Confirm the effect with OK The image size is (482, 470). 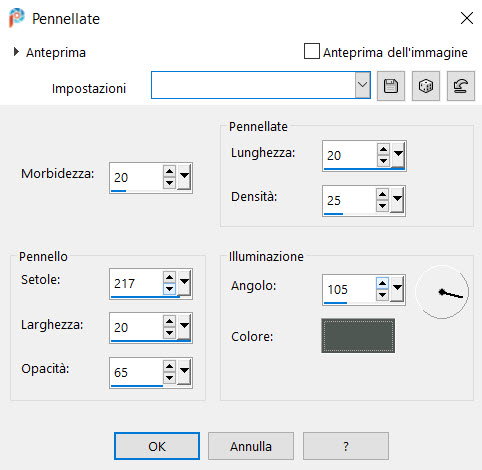tap(157, 446)
